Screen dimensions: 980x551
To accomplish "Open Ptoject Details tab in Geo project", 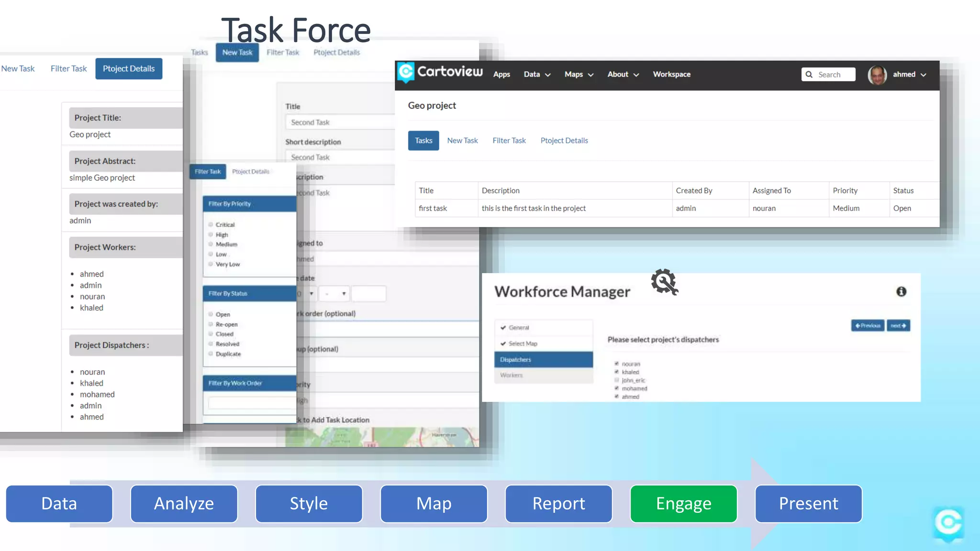I will (564, 141).
